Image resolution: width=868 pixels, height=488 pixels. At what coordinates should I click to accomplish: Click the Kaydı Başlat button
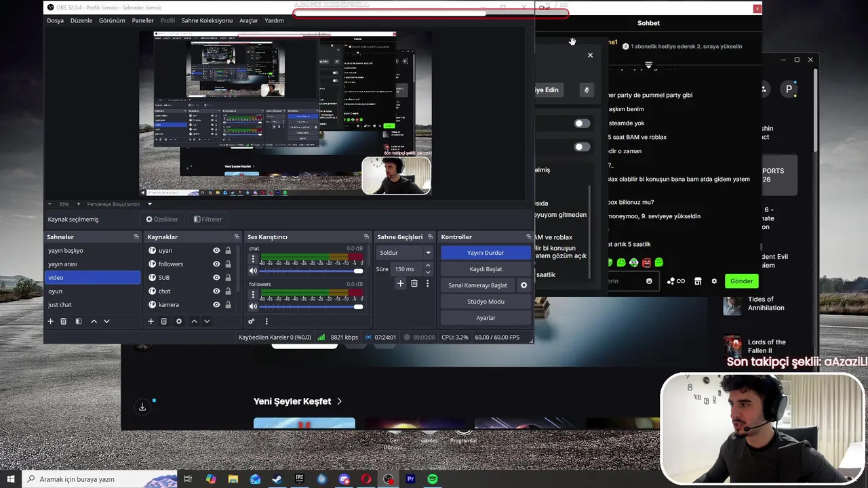click(x=486, y=269)
